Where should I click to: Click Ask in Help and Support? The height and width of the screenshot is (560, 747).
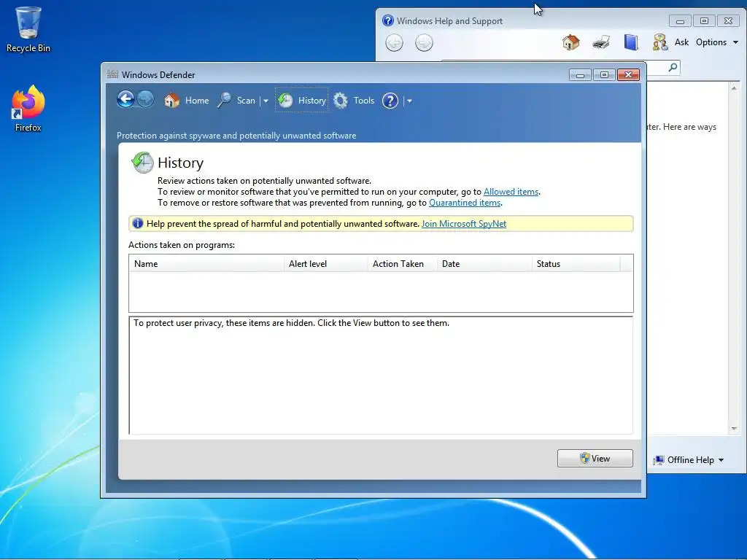coord(681,42)
